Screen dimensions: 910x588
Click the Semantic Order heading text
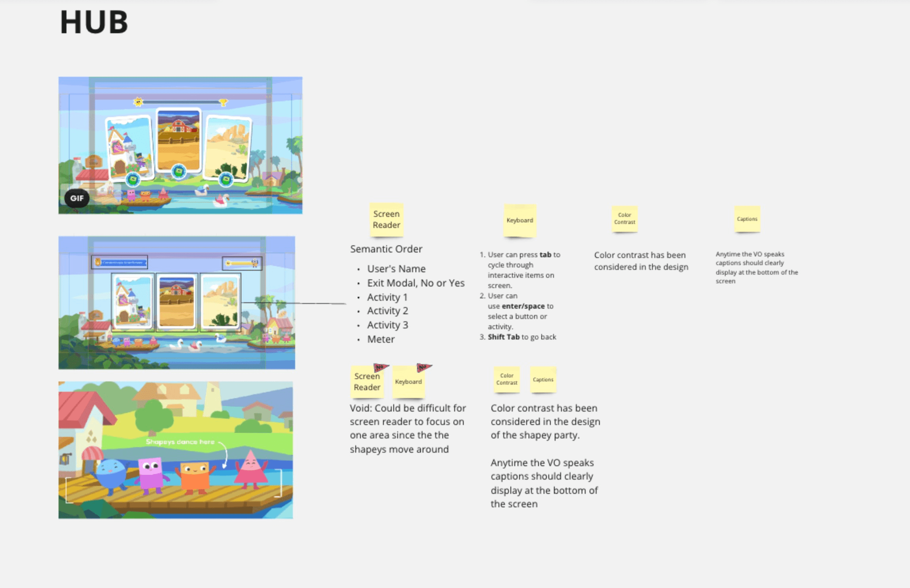[x=386, y=249]
